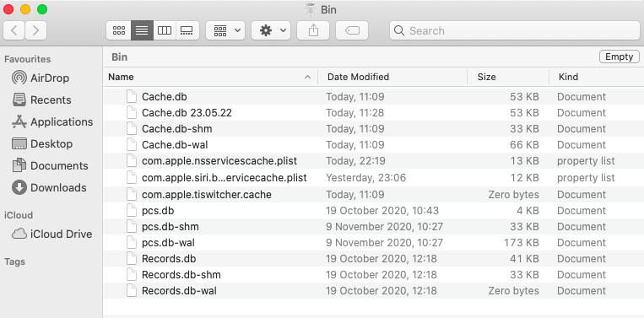Click the 9 November 2020 date for pcs.db-shm

(x=384, y=227)
